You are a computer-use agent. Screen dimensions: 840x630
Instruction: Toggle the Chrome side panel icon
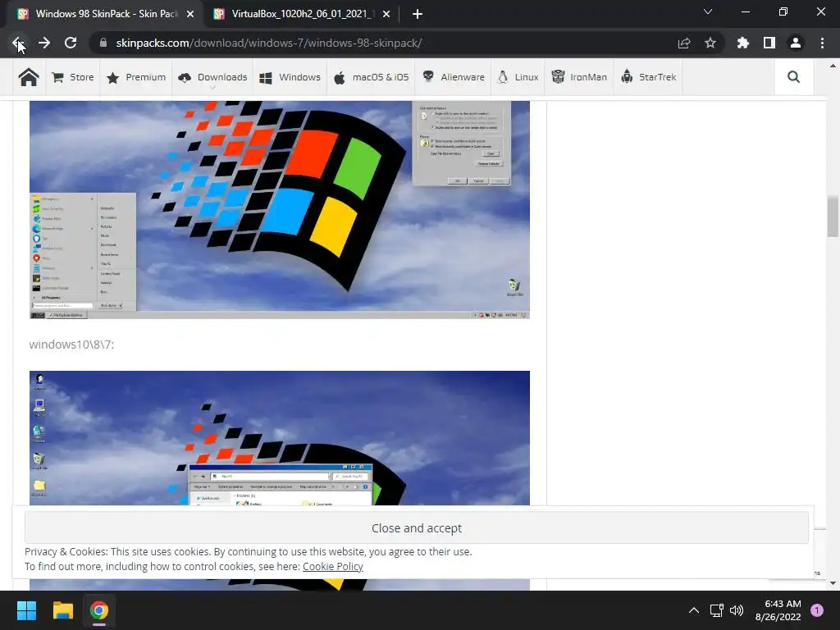point(769,43)
